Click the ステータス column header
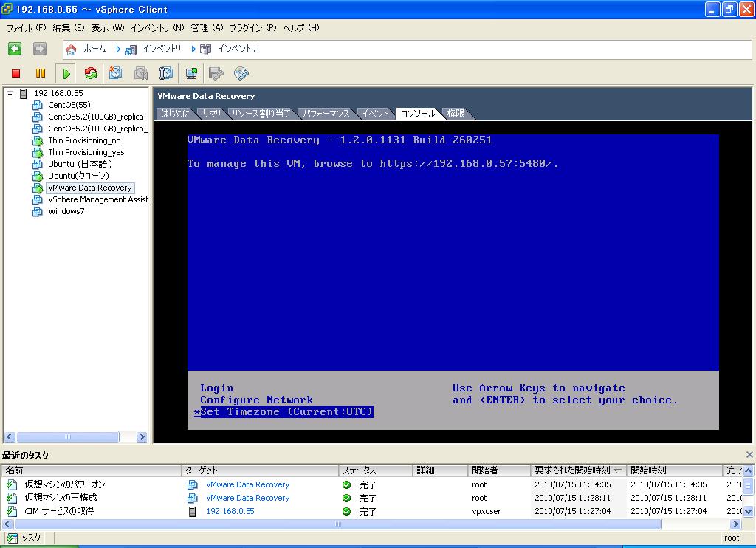756x548 pixels. [x=376, y=470]
